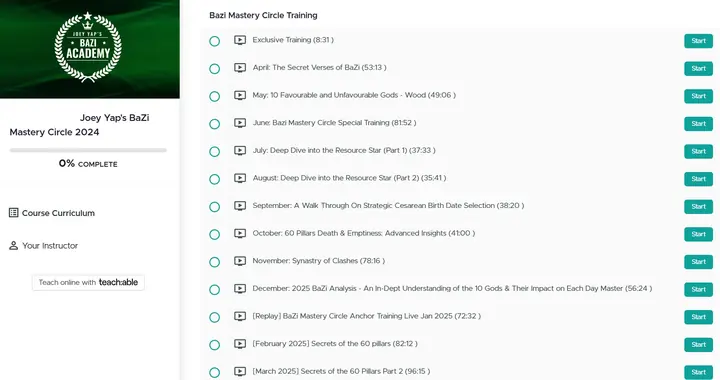Image resolution: width=720 pixels, height=380 pixels.
Task: Click video icon for December 2025 BaZi Analysis
Action: click(240, 288)
